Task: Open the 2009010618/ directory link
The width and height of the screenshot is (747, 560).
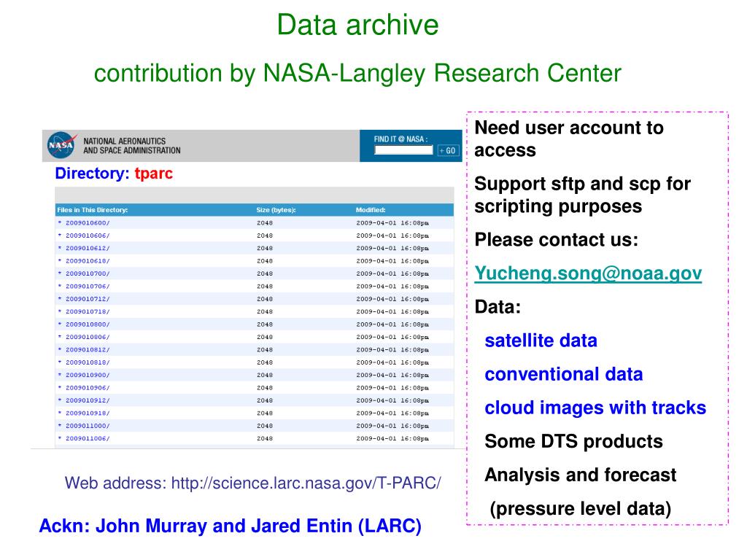Action: click(88, 261)
